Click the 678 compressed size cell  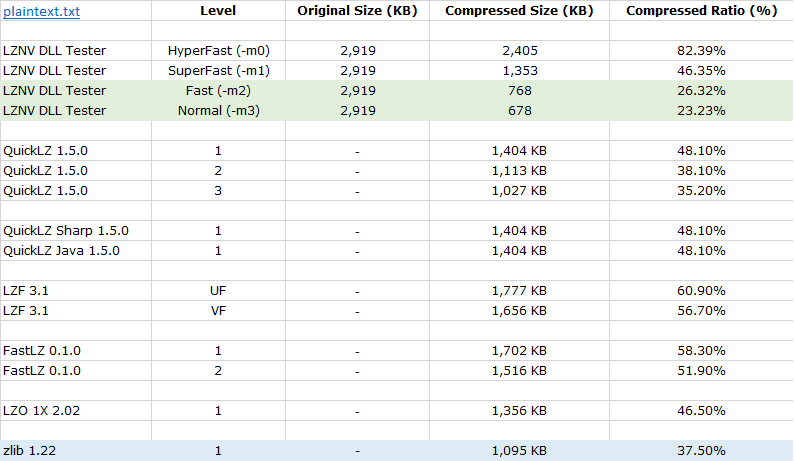click(x=519, y=111)
